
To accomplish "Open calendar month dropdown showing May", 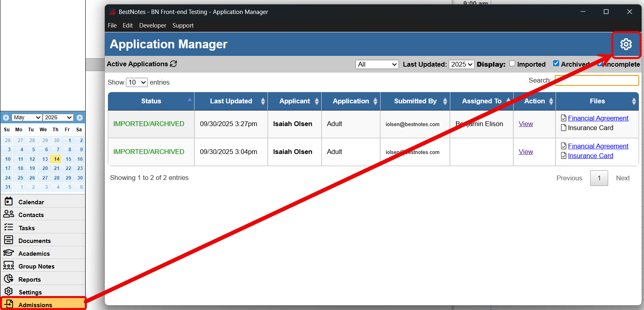I will pos(27,117).
